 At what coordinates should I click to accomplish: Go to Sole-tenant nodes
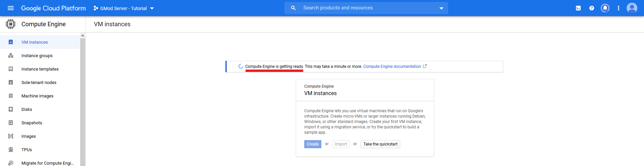[39, 83]
